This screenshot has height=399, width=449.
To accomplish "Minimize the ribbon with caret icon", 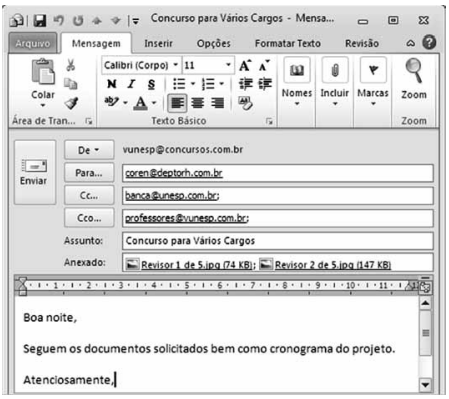I will coord(411,43).
